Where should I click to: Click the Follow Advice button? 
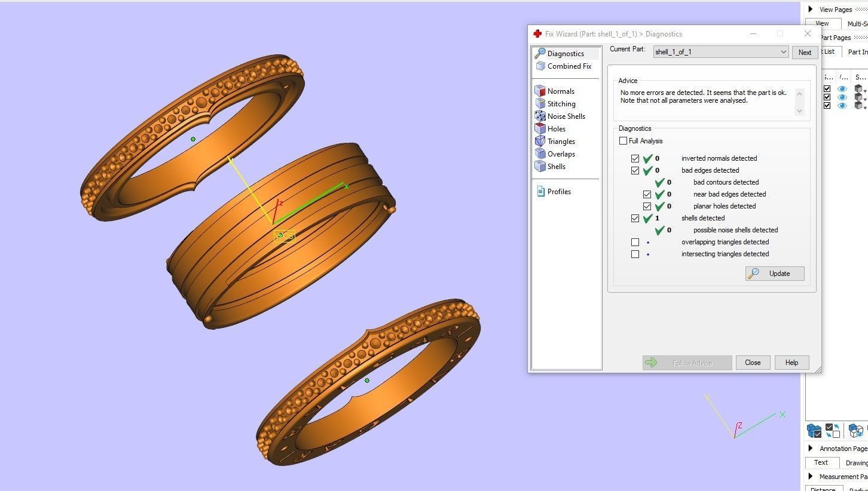pos(687,363)
